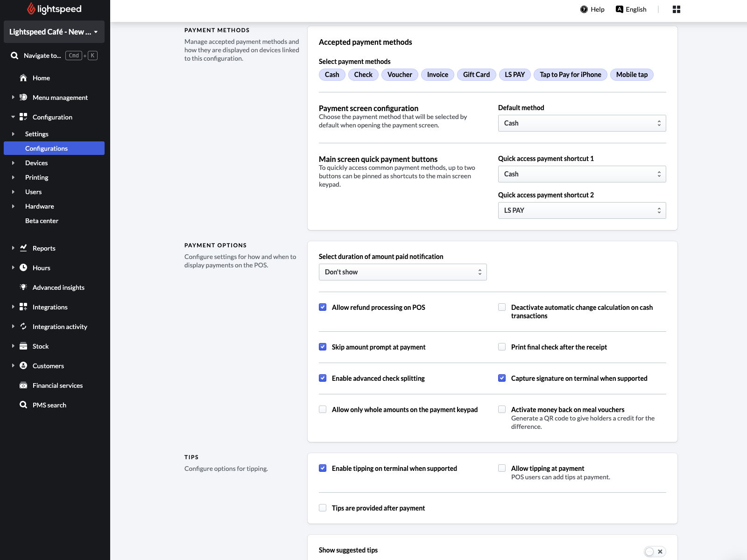Open amount paid notification duration dropdown
The height and width of the screenshot is (560, 747).
coord(402,272)
